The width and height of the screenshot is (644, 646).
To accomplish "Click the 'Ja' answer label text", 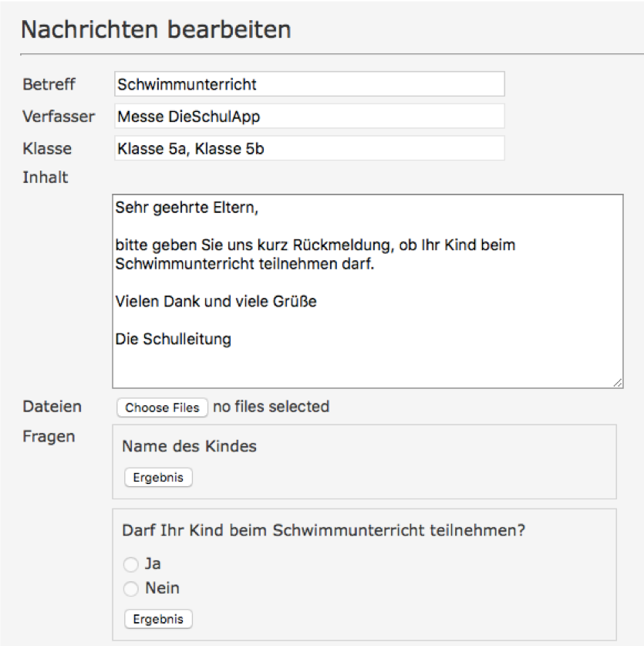I will coord(153,563).
